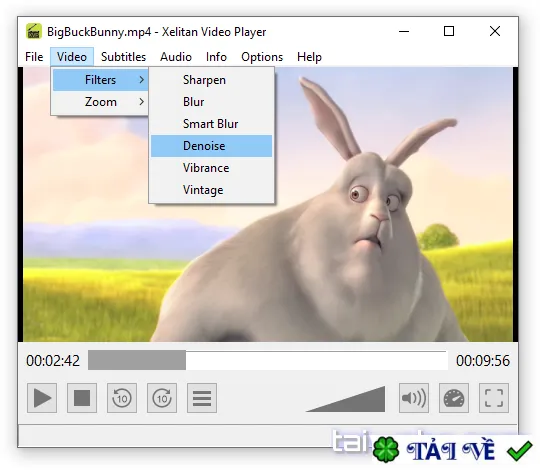Open the Subtitles menu
Screen dimensions: 540x470
pyautogui.click(x=123, y=57)
